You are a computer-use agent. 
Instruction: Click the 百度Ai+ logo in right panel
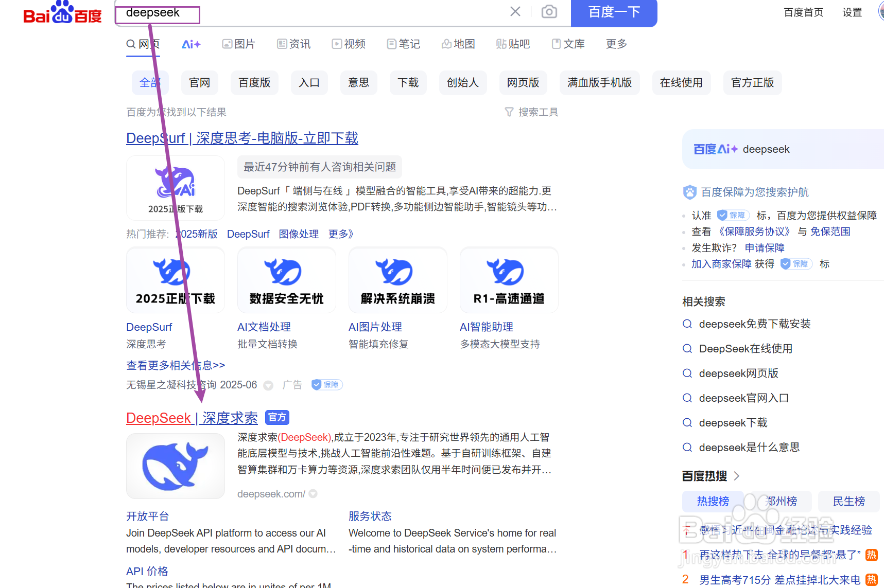[x=715, y=149]
